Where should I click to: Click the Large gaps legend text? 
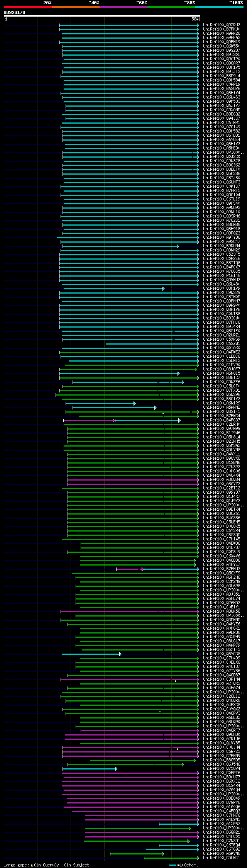(x=47, y=865)
